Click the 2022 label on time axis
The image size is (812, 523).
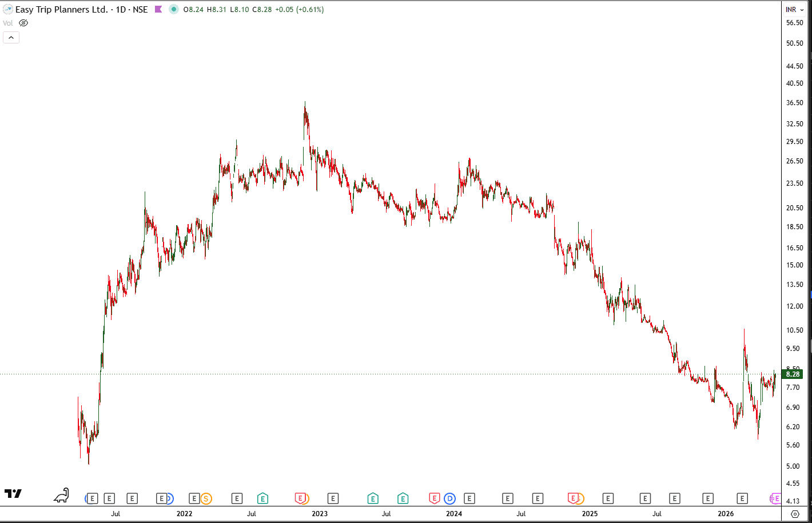184,514
